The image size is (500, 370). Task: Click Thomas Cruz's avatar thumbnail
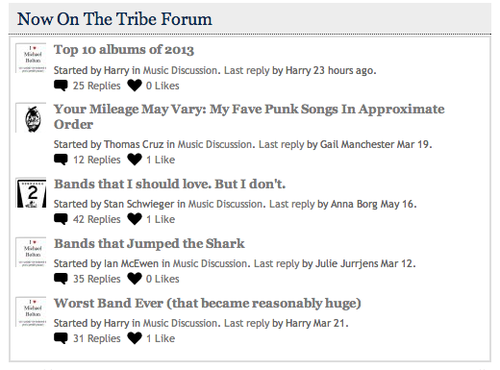click(31, 118)
